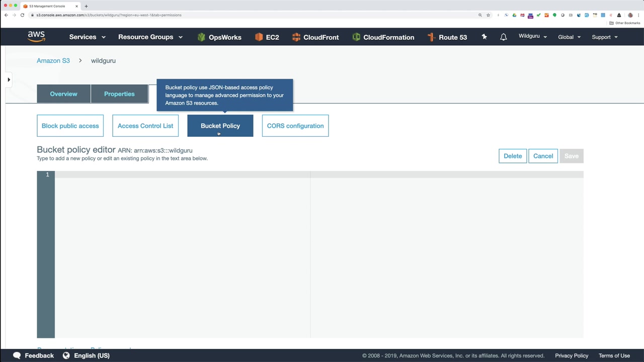Select the Block public access tab
The image size is (644, 362).
[70, 126]
